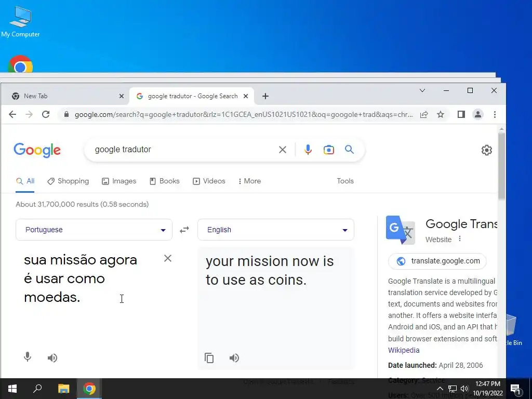
Task: Share this page from address bar
Action: pyautogui.click(x=424, y=114)
